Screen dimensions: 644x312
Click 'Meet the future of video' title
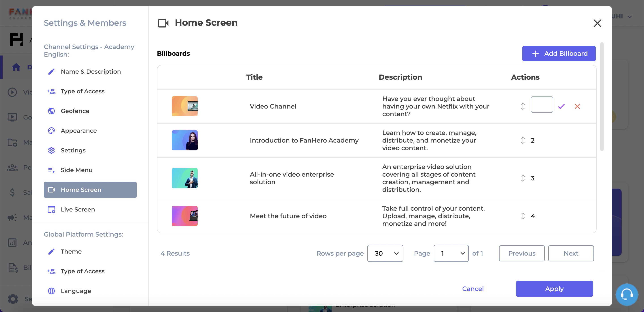(288, 216)
